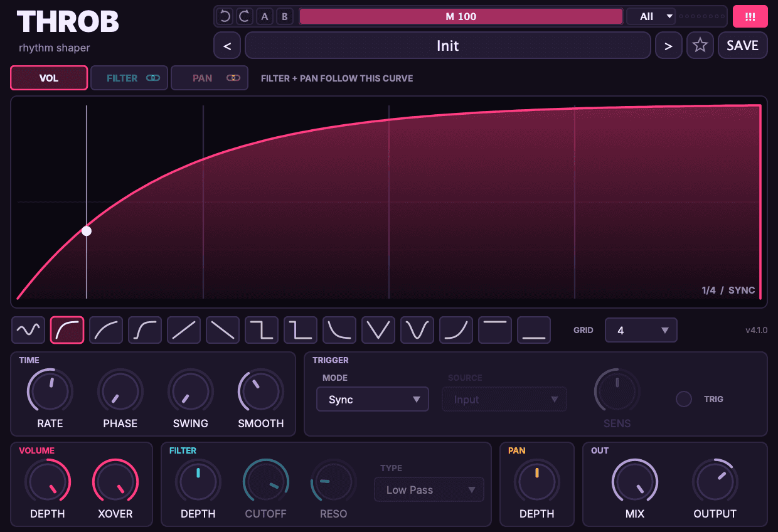Click the undo arrow icon
This screenshot has height=532, width=778.
tap(225, 16)
